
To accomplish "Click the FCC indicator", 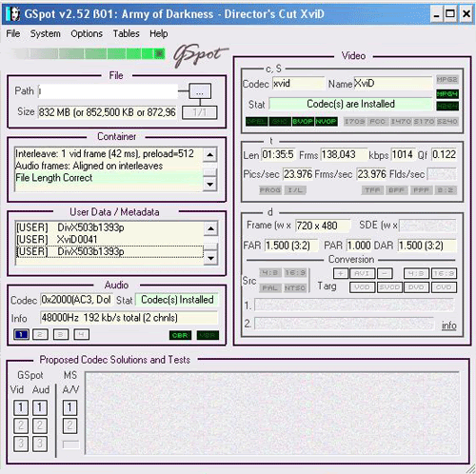I will (378, 122).
